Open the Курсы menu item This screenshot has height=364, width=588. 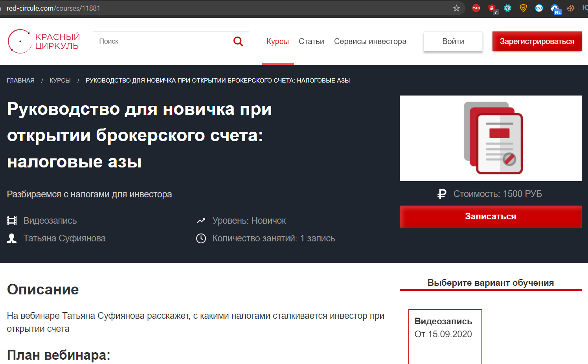(277, 41)
